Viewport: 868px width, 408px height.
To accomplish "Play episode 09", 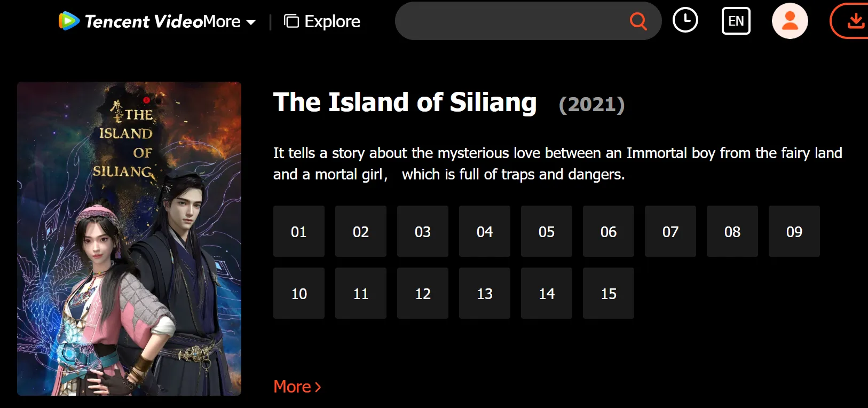I will click(x=794, y=231).
